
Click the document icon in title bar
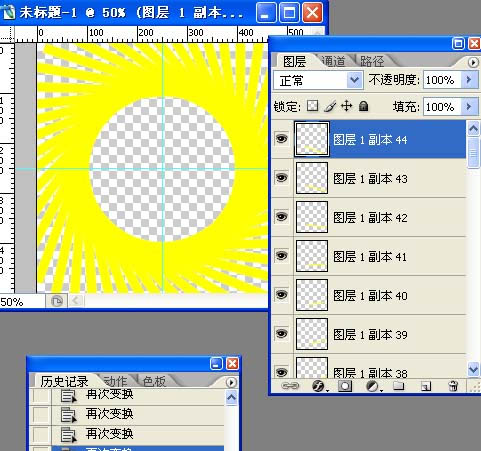[x=8, y=12]
